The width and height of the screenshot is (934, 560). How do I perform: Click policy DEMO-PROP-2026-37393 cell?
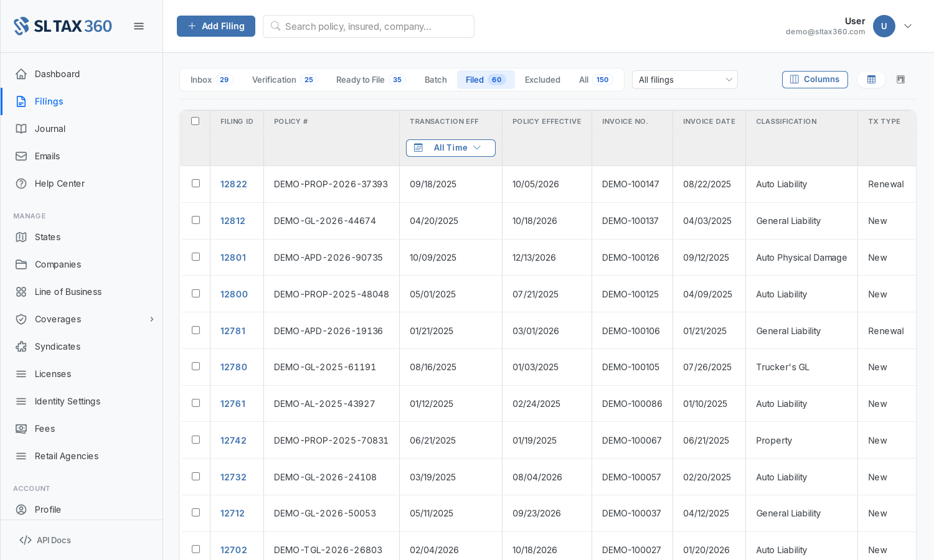pos(331,184)
